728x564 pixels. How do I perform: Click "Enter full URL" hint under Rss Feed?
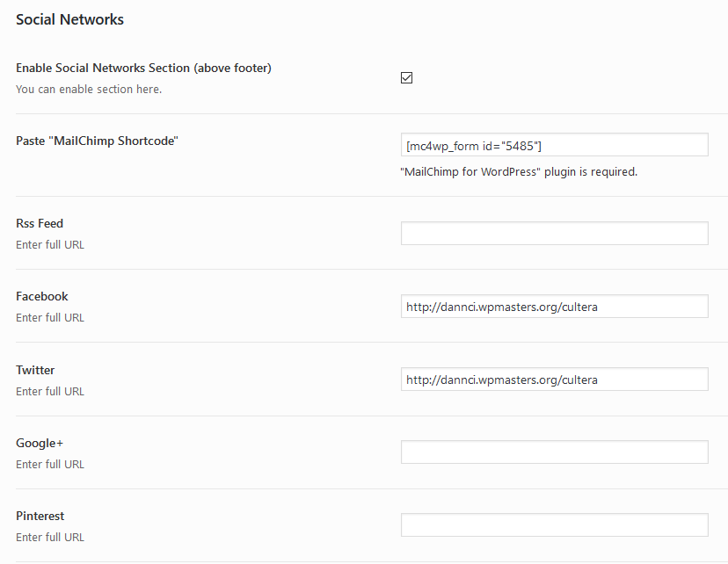click(x=50, y=244)
